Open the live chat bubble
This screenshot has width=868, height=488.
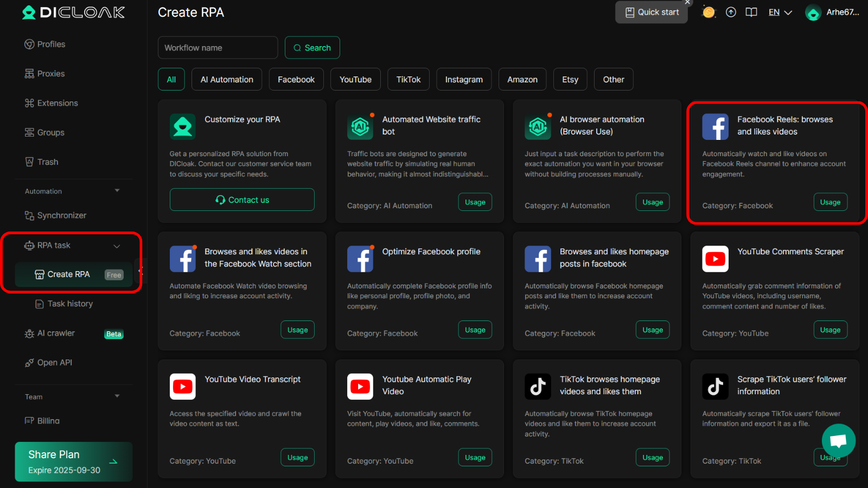coord(839,440)
